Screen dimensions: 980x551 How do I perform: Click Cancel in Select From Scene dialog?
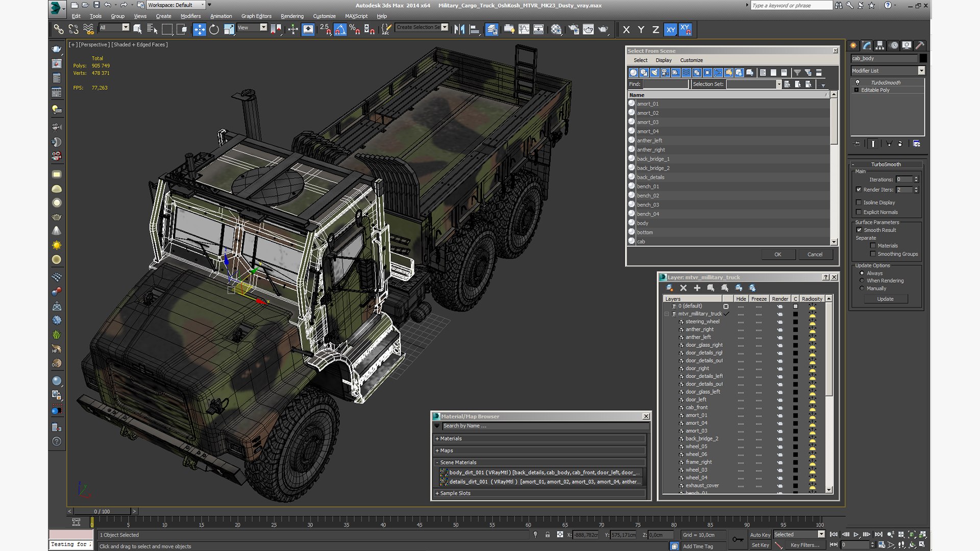click(x=815, y=255)
